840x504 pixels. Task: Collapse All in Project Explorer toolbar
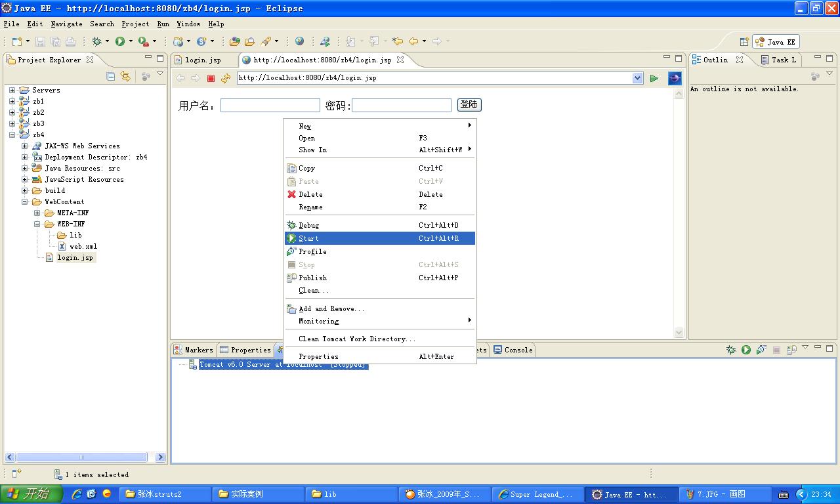[110, 77]
